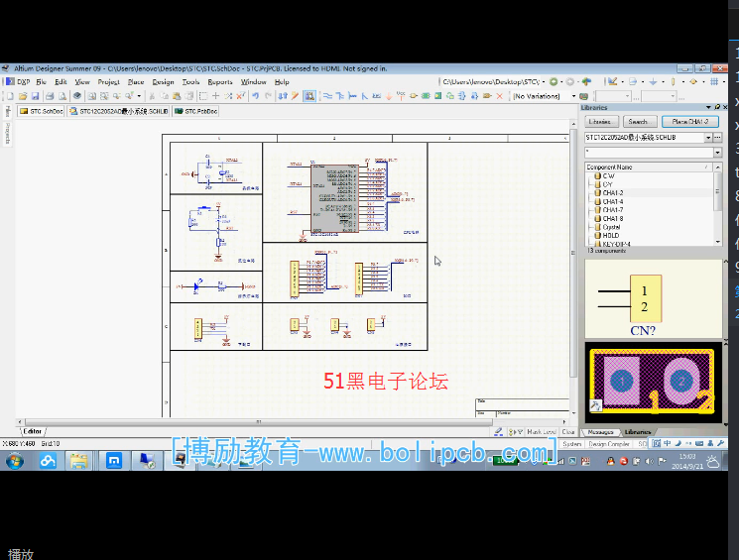Place a sheet symbol icon
Viewport: 739px width, 560px height.
426,96
